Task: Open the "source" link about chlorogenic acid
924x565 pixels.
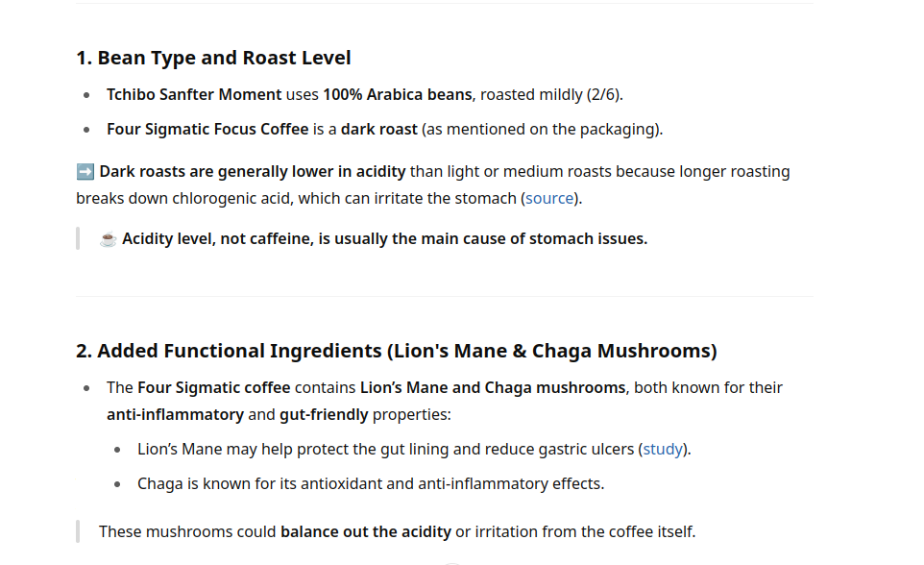Action: [549, 198]
